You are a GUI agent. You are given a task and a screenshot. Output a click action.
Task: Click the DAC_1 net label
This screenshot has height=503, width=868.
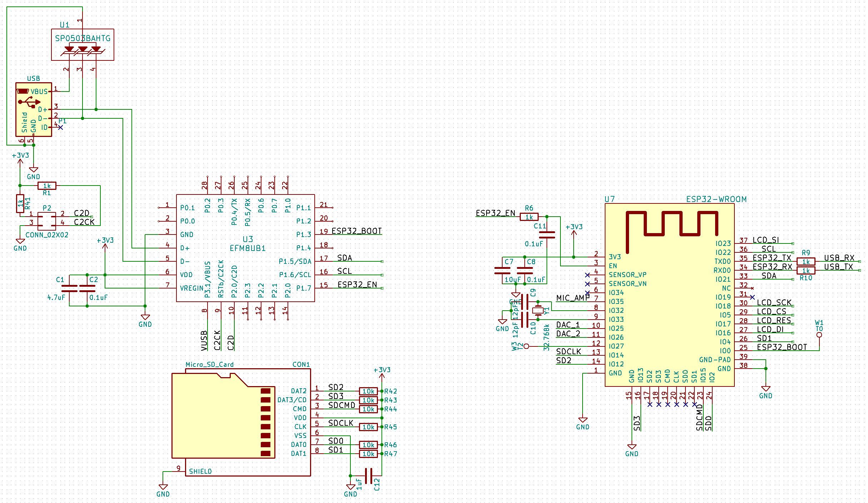(568, 325)
